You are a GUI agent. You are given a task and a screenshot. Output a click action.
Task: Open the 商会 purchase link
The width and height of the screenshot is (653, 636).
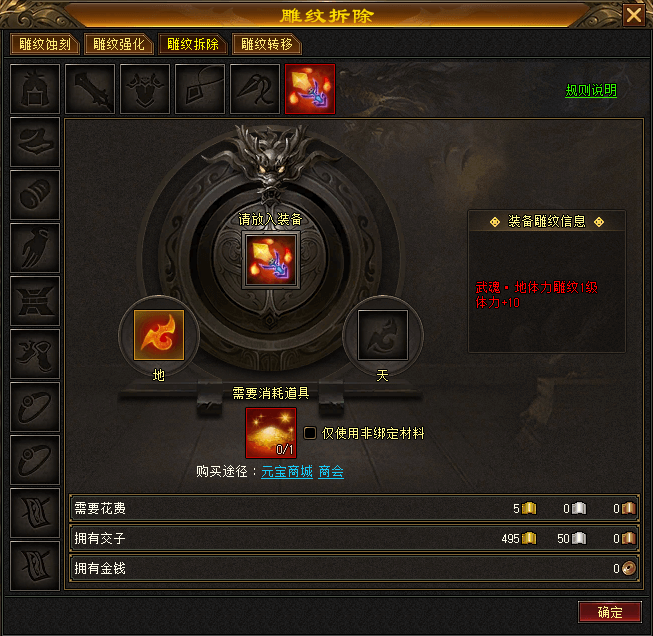pyautogui.click(x=331, y=471)
